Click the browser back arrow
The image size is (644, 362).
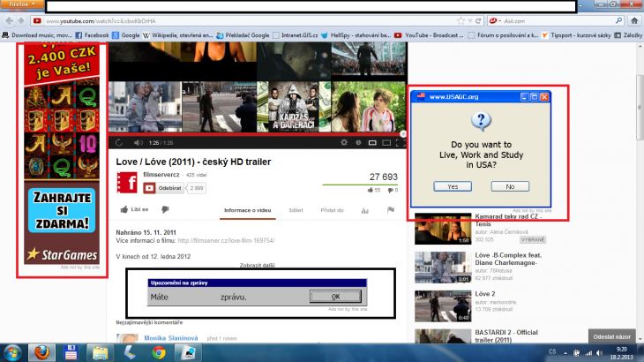click(10, 20)
